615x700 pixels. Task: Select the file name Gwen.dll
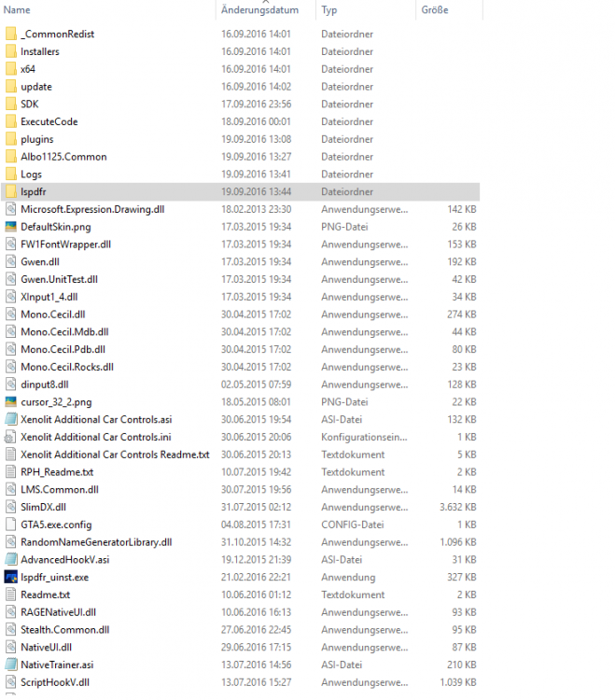(40, 261)
